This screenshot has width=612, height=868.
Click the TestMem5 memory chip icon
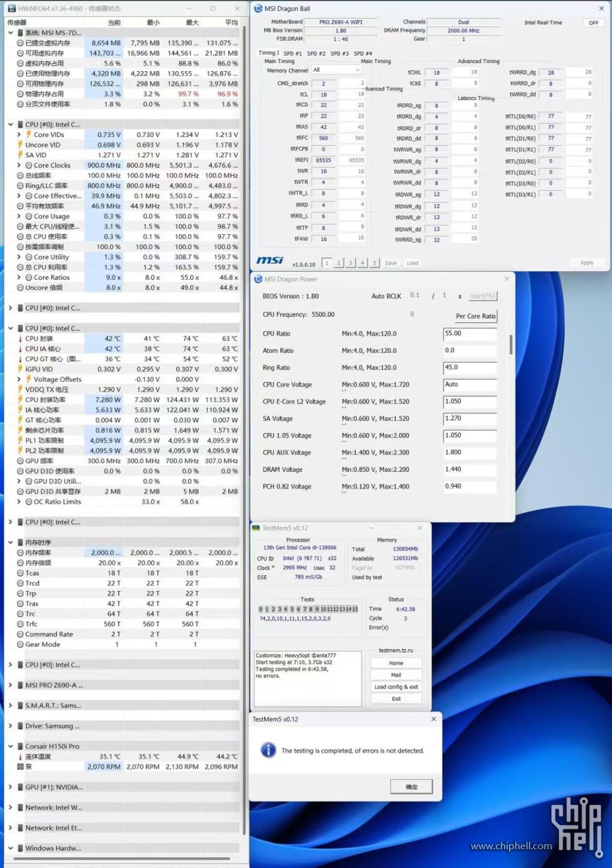coord(256,528)
